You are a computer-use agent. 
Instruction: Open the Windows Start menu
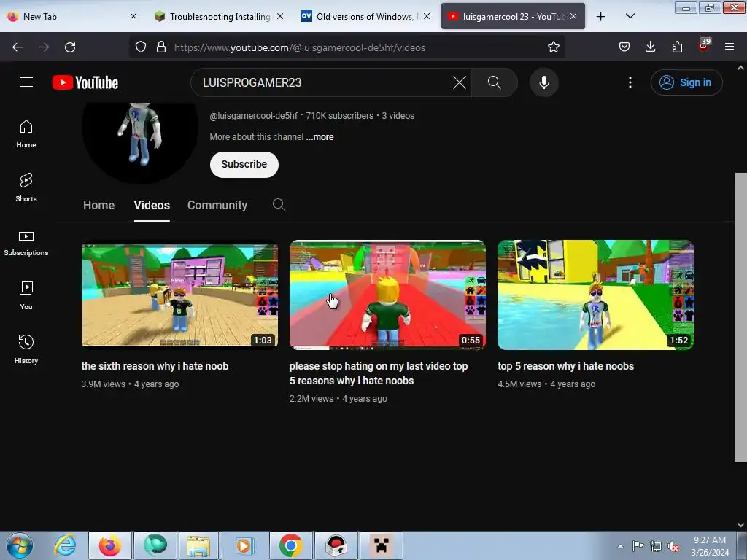[20, 545]
